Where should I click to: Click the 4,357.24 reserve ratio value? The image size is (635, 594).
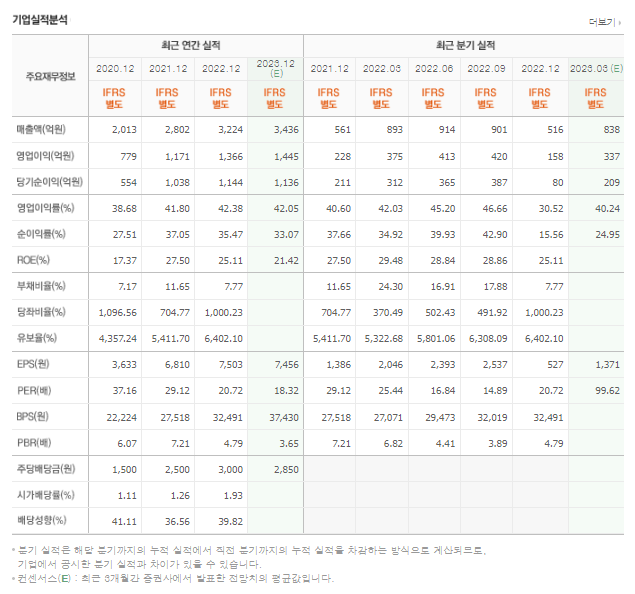click(x=118, y=339)
